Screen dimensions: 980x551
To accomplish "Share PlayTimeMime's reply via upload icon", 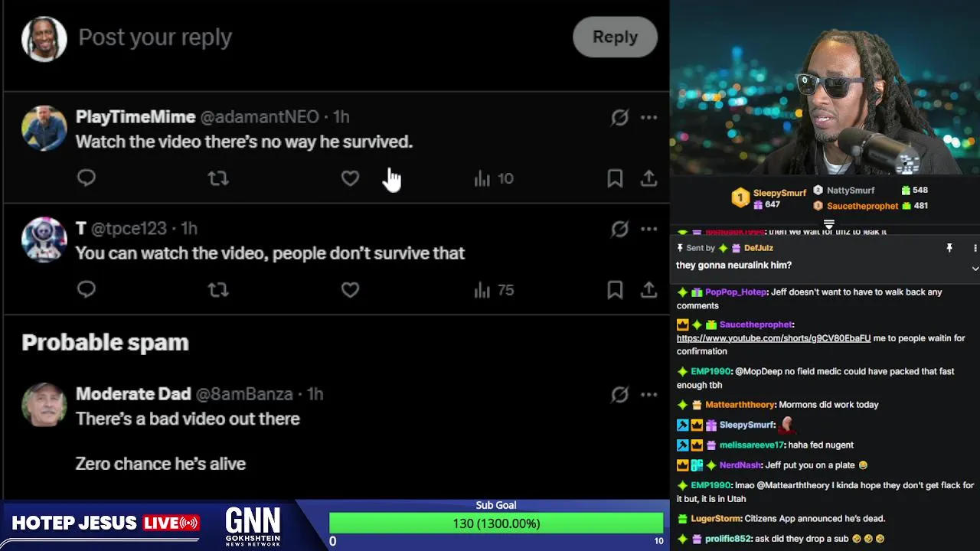I will tap(648, 178).
